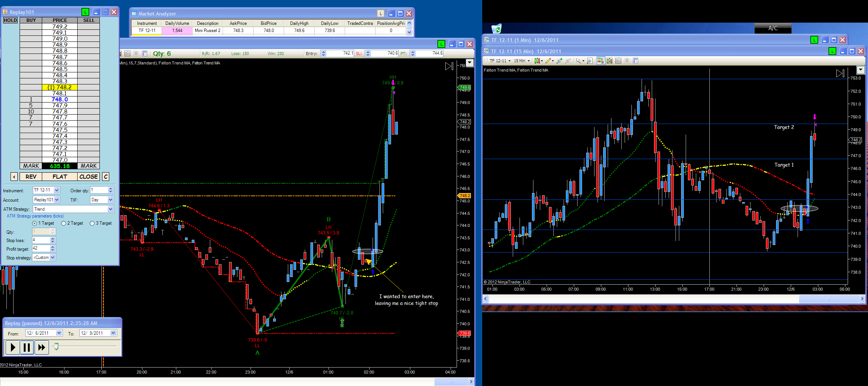Fast forward the replay

(41, 347)
